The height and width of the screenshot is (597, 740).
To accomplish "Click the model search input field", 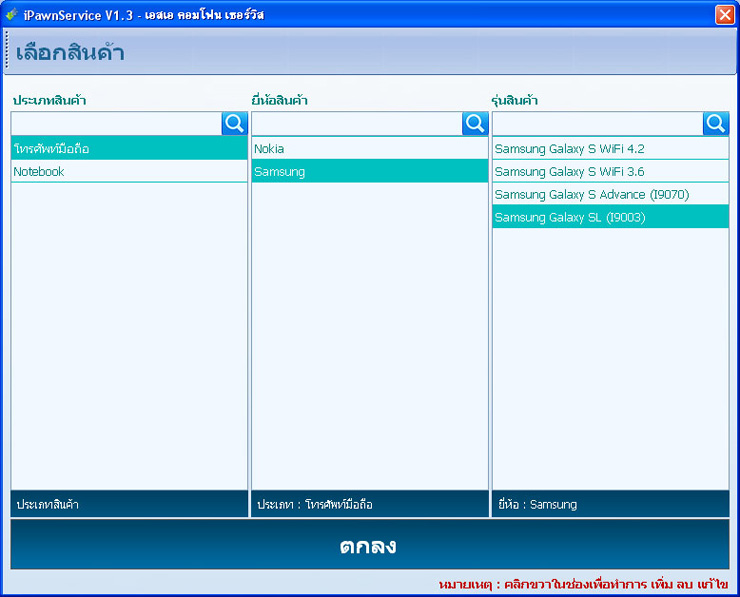I will tap(598, 124).
